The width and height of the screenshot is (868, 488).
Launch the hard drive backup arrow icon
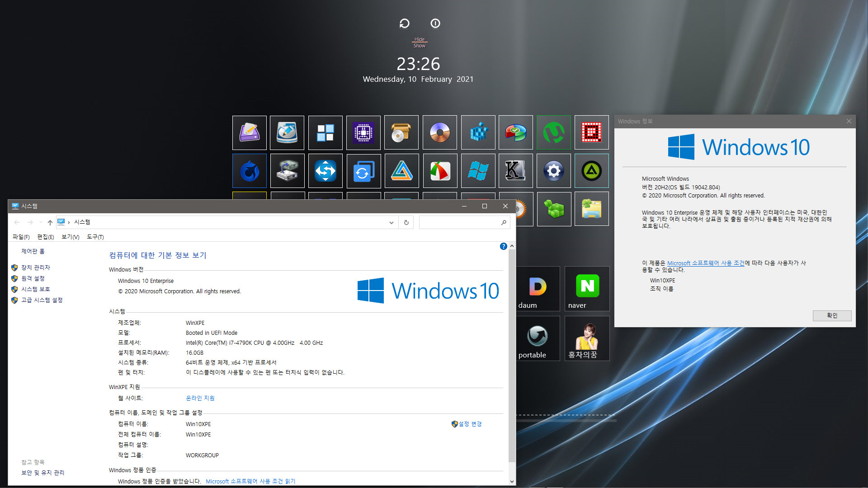click(x=287, y=171)
